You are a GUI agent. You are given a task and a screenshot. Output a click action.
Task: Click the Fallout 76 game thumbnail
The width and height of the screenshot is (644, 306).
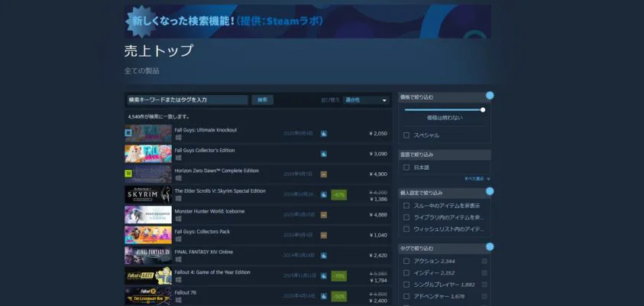click(x=148, y=296)
